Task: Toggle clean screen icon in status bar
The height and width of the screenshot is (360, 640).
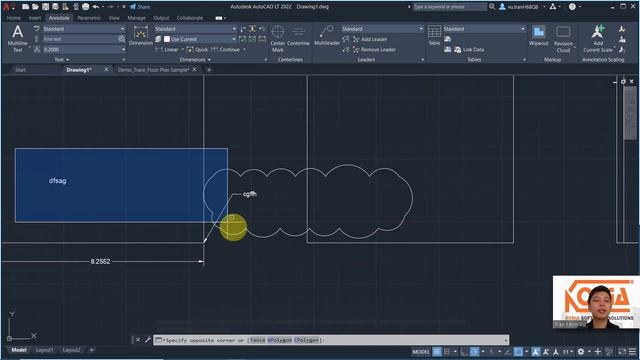Action: pyautogui.click(x=622, y=351)
